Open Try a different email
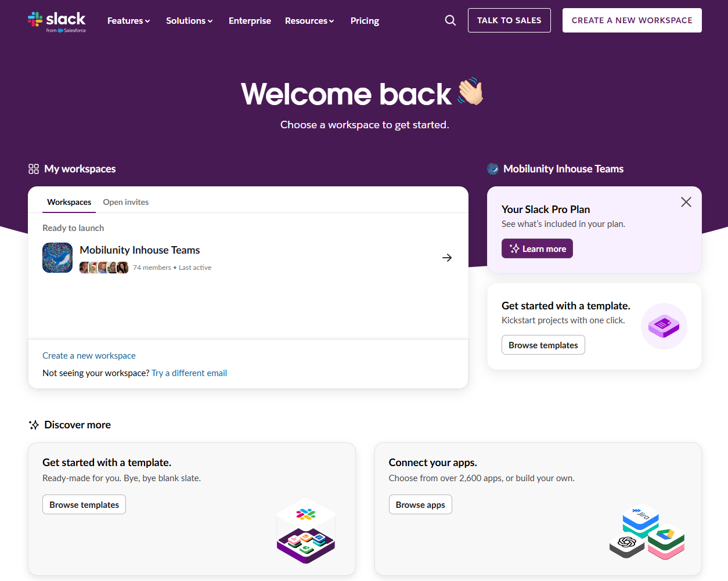Image resolution: width=728 pixels, height=581 pixels. coord(189,373)
